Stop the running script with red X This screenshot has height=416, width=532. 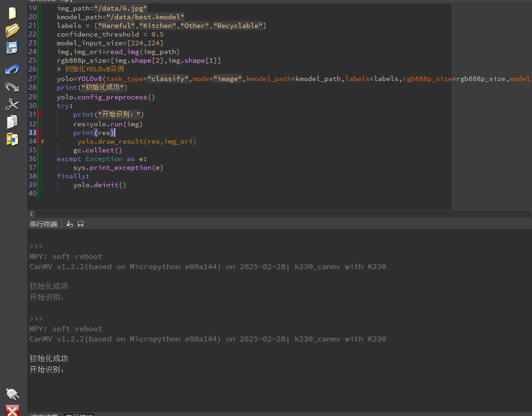click(12, 411)
